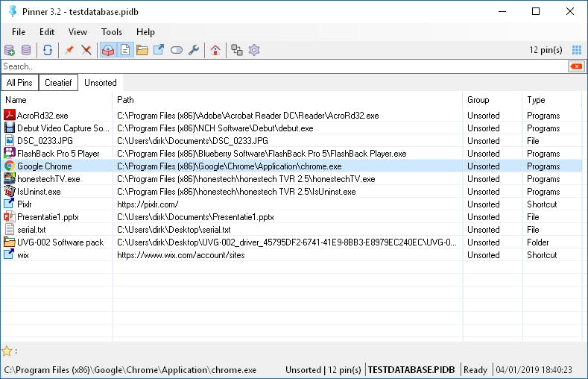Select the 'Debut Video Capture So...' entry
The height and width of the screenshot is (379, 588).
click(63, 128)
